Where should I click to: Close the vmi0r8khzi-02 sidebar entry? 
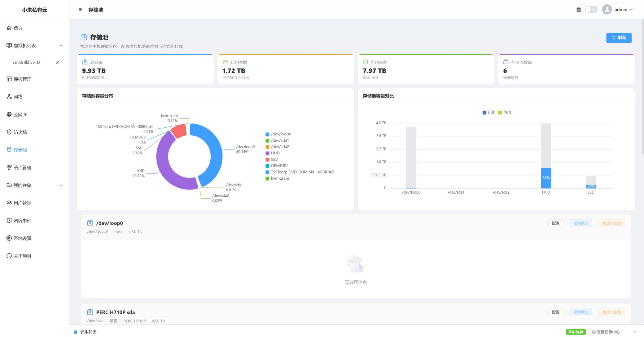point(58,62)
